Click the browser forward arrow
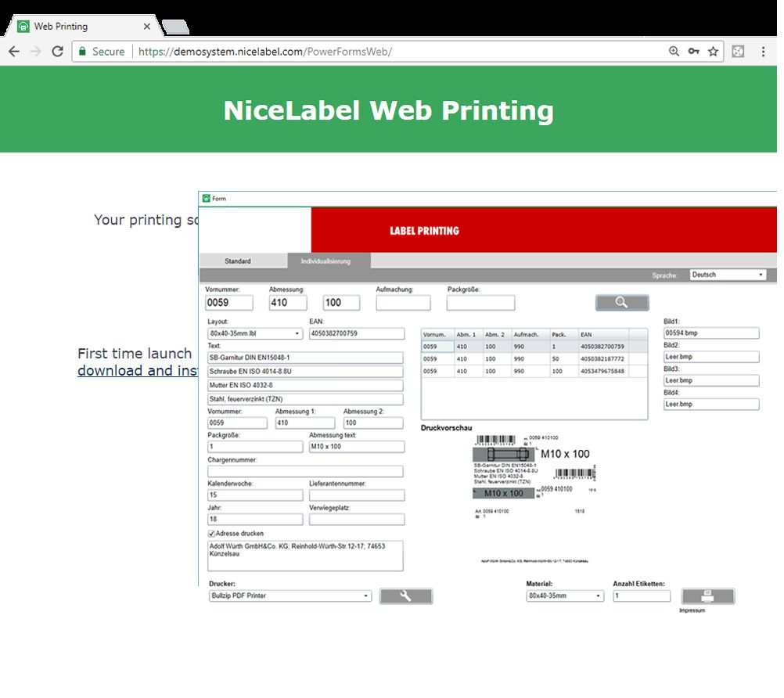This screenshot has height=698, width=784. [x=35, y=52]
